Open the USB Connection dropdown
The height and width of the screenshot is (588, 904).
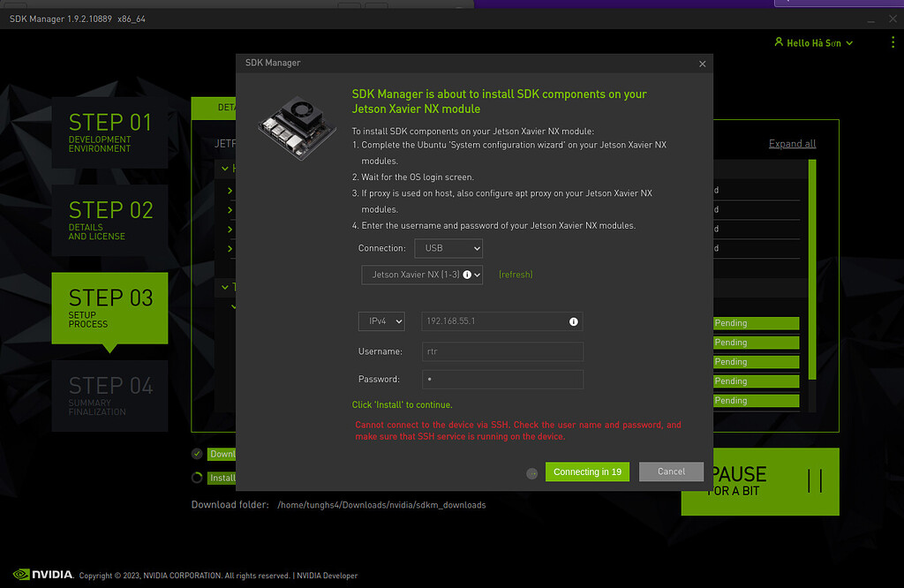click(x=448, y=248)
